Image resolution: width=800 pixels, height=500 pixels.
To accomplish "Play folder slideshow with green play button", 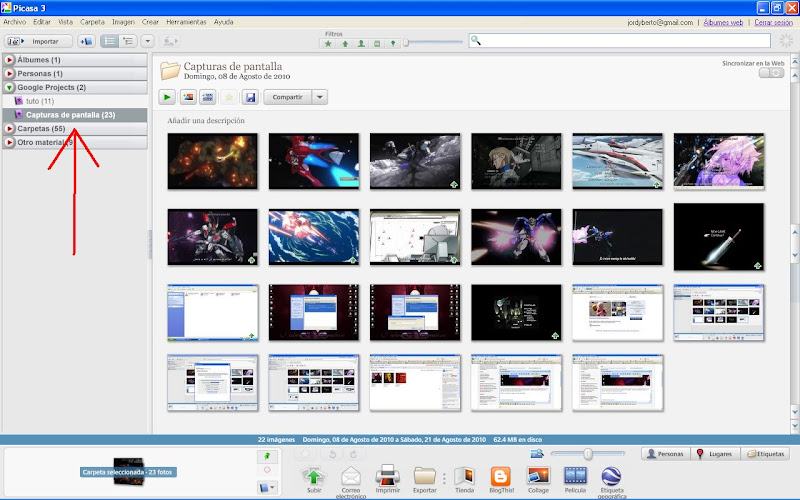I will [x=167, y=97].
